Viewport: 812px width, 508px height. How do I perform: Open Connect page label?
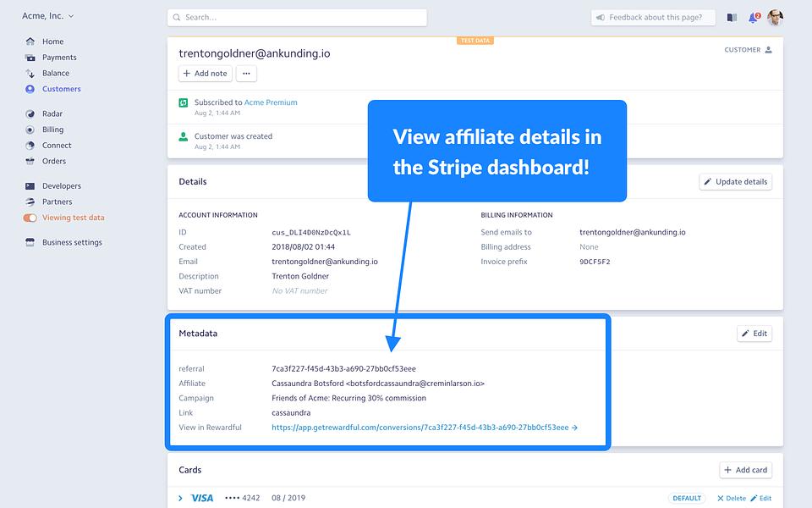click(57, 146)
